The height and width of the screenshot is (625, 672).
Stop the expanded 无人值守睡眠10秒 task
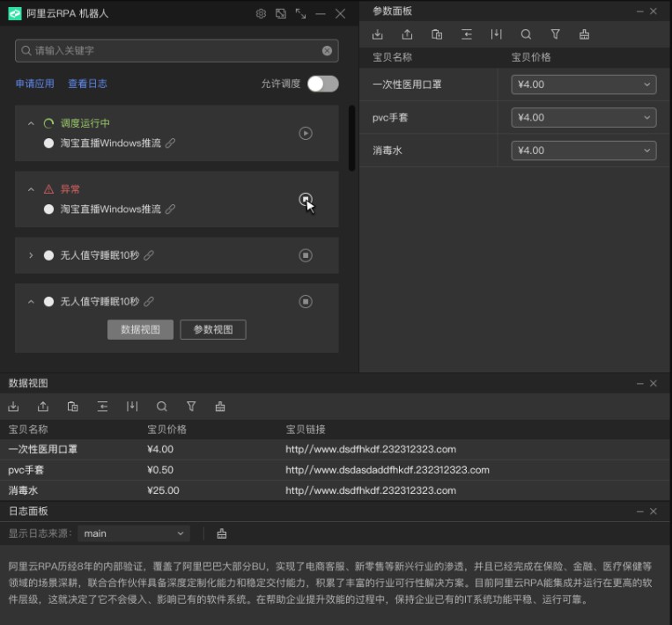coord(306,302)
